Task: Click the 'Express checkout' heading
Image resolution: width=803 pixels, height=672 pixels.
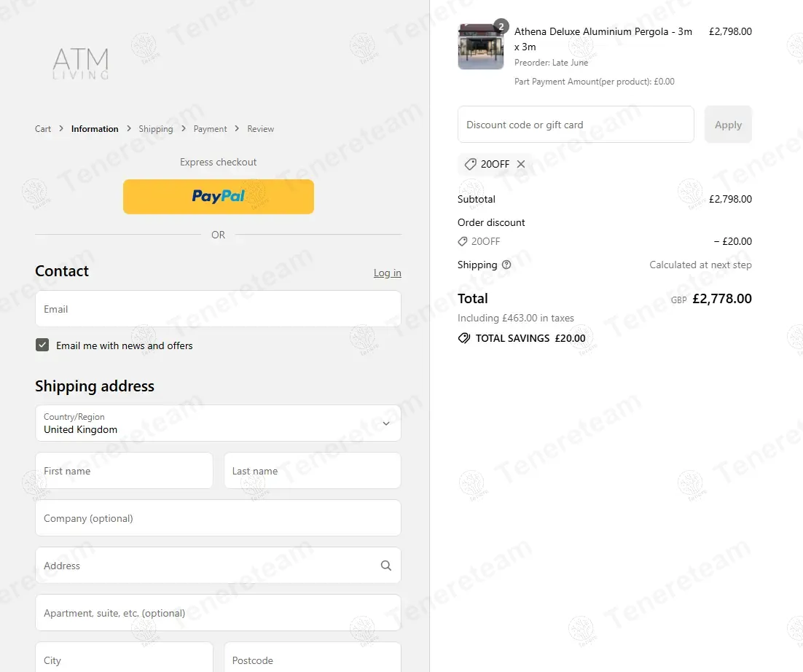Action: (218, 162)
